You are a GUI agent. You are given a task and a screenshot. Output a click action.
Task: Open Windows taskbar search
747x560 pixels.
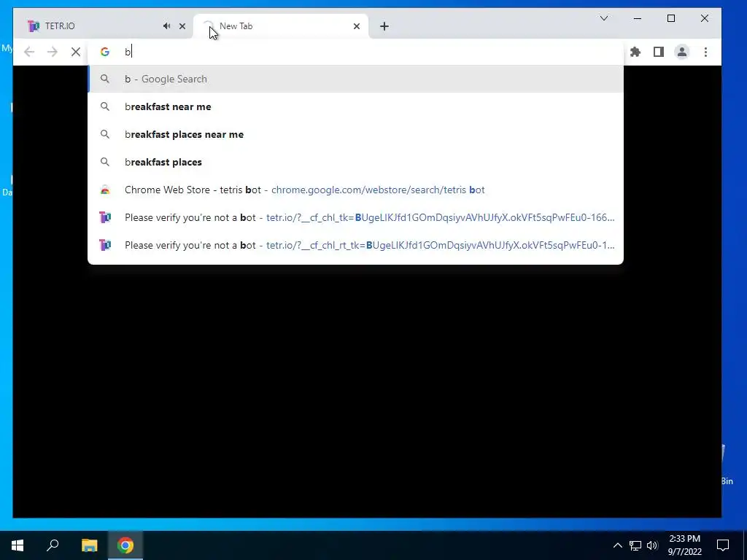click(x=53, y=545)
